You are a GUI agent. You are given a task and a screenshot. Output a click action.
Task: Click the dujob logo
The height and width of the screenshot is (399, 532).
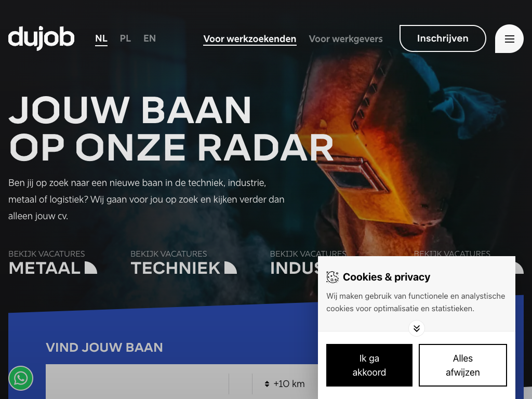click(x=41, y=37)
